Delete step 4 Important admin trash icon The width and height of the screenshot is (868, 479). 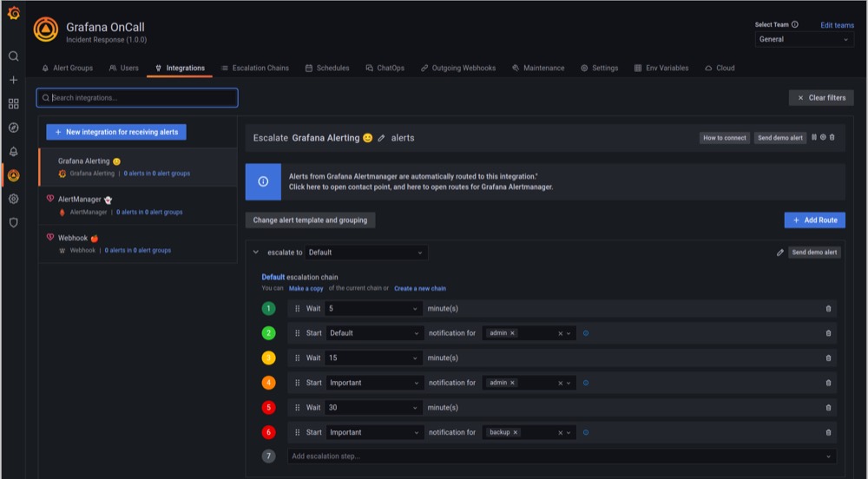click(x=829, y=383)
